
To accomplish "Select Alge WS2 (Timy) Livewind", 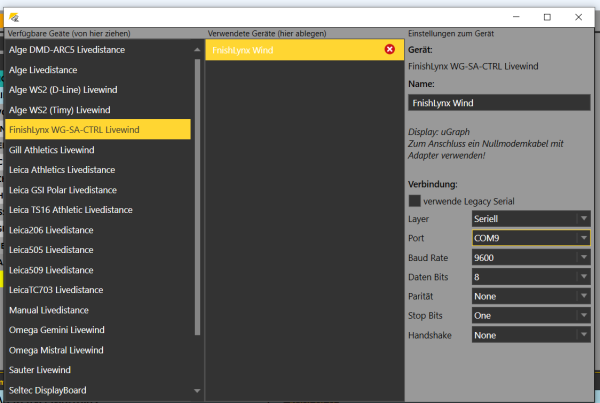I will click(98, 110).
